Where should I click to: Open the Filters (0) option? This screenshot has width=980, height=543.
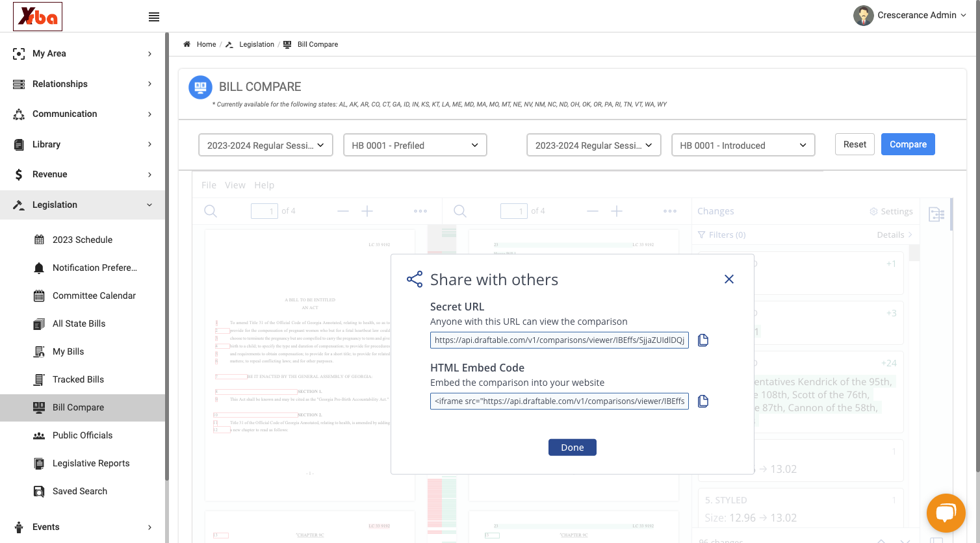coord(721,235)
